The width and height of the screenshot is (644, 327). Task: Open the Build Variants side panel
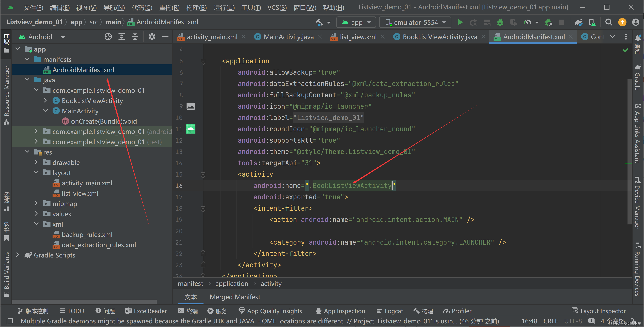[x=7, y=274]
